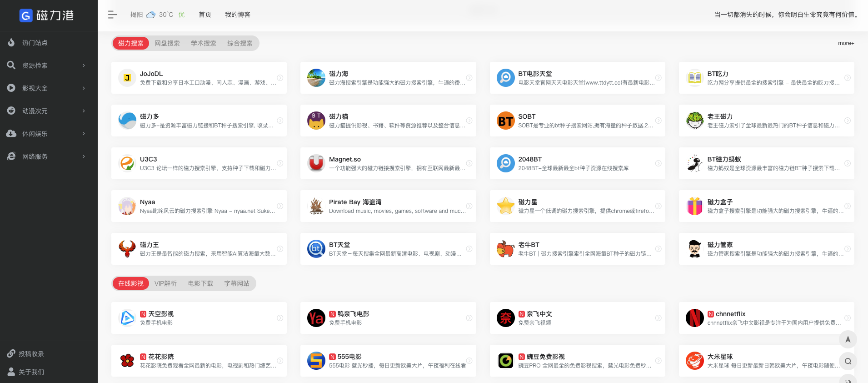Click the BT吃力 book icon
868x383 pixels.
pyautogui.click(x=695, y=78)
